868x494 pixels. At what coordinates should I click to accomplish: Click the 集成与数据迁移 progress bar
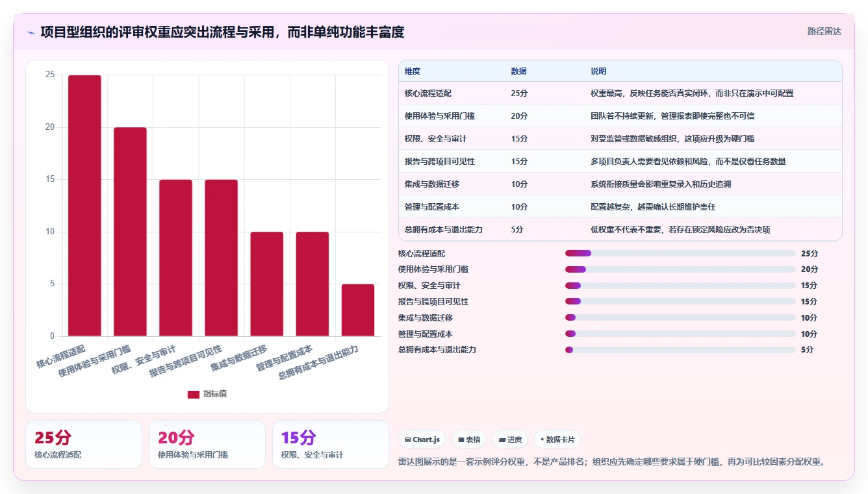click(680, 317)
